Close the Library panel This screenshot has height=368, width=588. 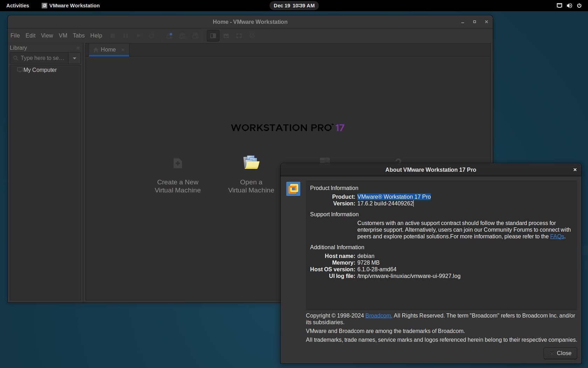tap(78, 48)
